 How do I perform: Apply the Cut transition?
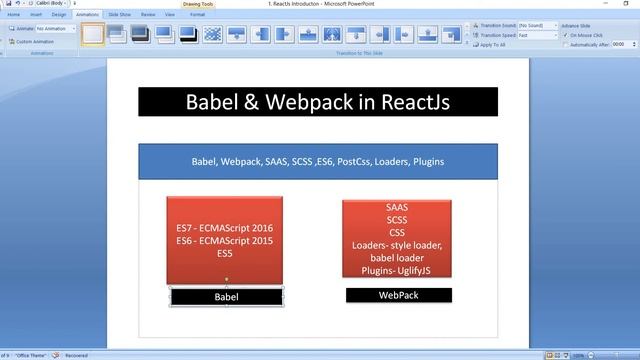click(x=164, y=34)
